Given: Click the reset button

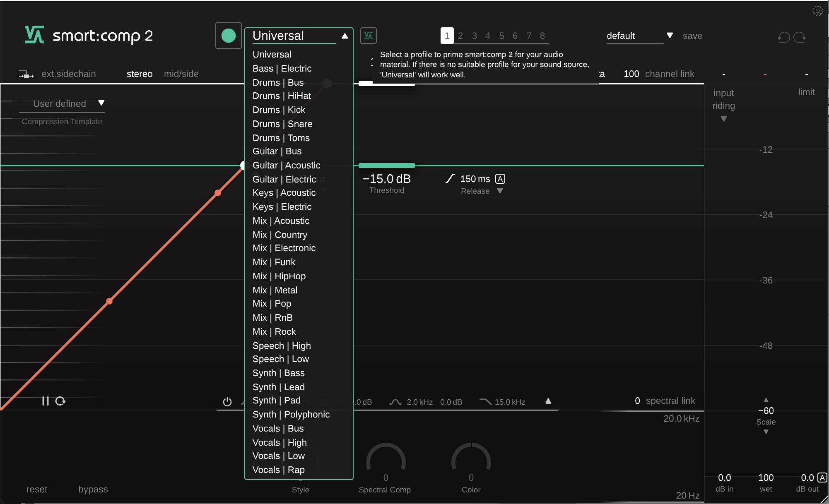Looking at the screenshot, I should (37, 489).
